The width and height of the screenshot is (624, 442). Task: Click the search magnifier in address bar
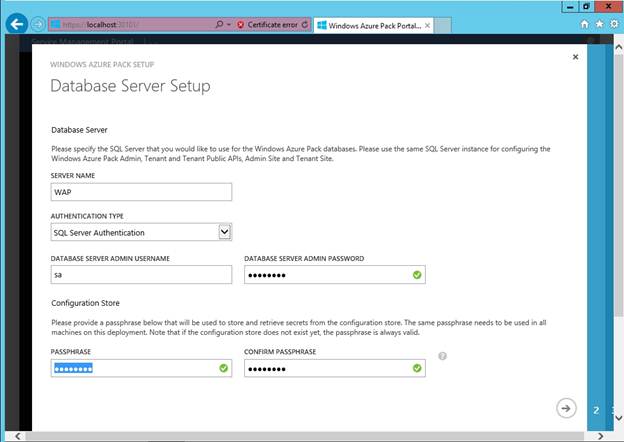[219, 25]
